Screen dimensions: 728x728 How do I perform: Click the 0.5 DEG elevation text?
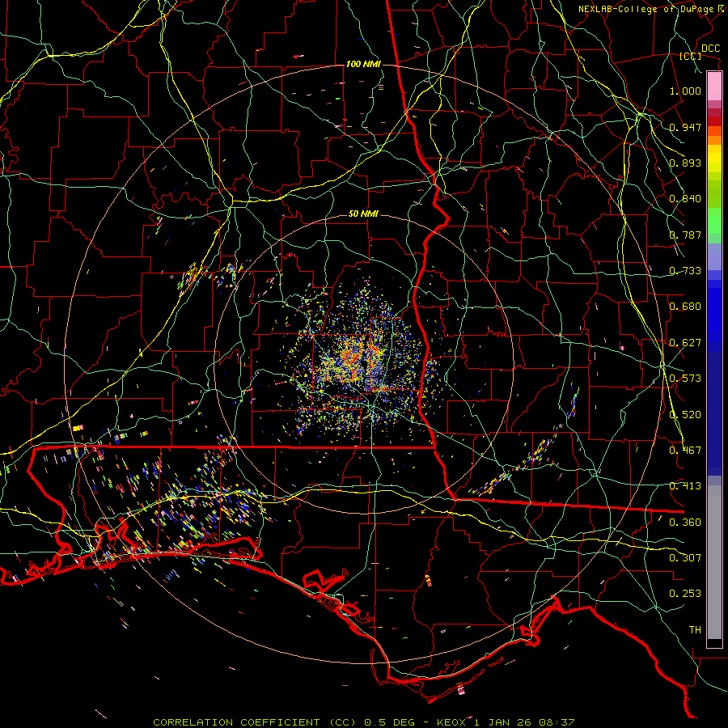[391, 722]
